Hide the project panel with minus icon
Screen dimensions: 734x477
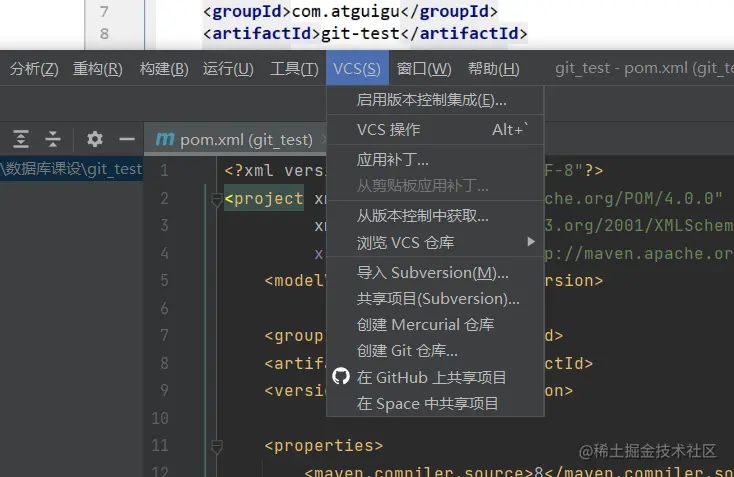click(x=127, y=139)
